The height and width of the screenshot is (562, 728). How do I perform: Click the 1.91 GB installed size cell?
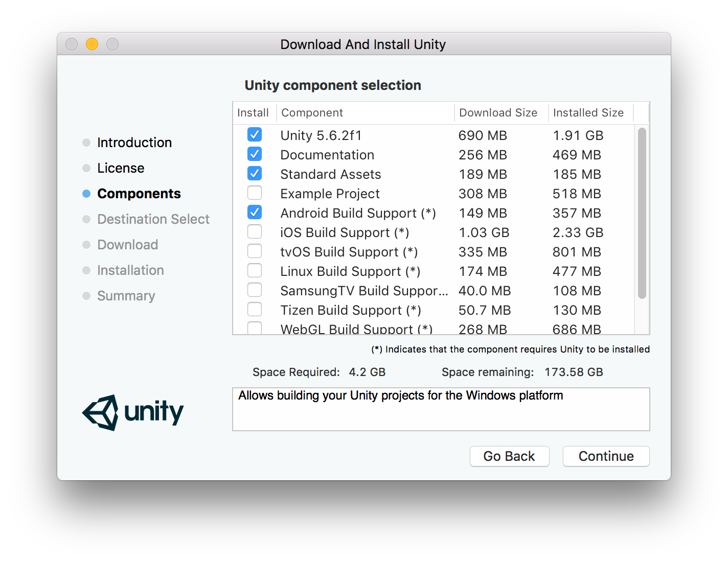[578, 135]
